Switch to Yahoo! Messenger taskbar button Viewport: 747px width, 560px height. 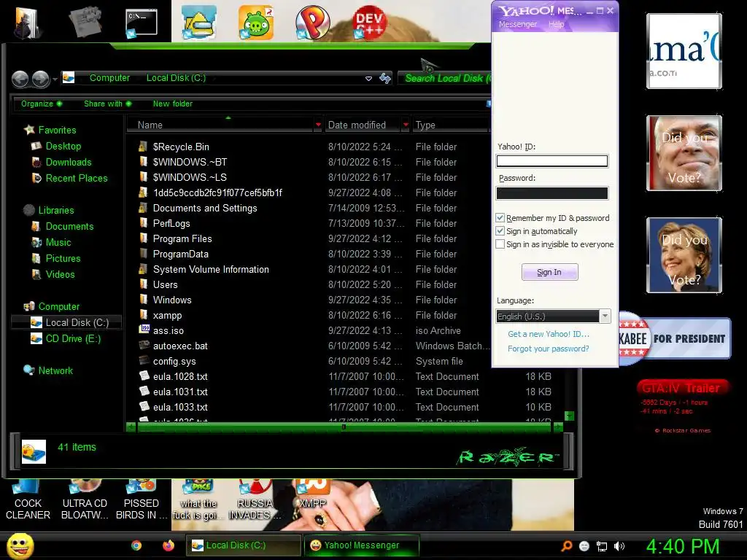click(x=362, y=545)
